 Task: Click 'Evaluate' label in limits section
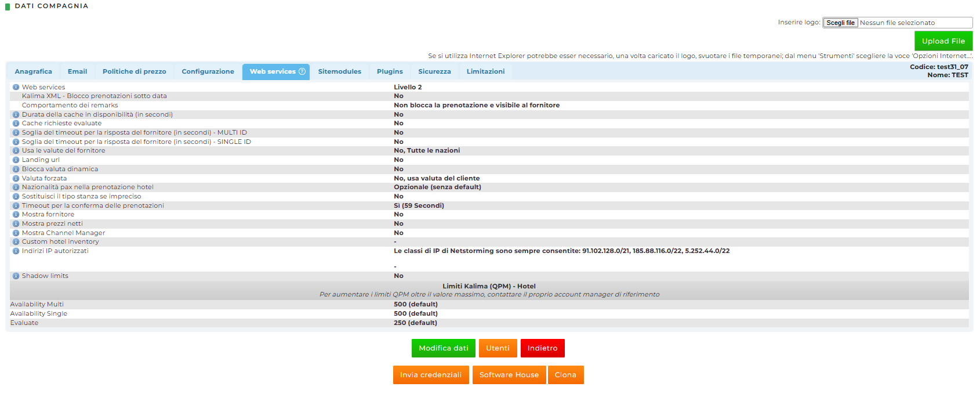pos(24,323)
